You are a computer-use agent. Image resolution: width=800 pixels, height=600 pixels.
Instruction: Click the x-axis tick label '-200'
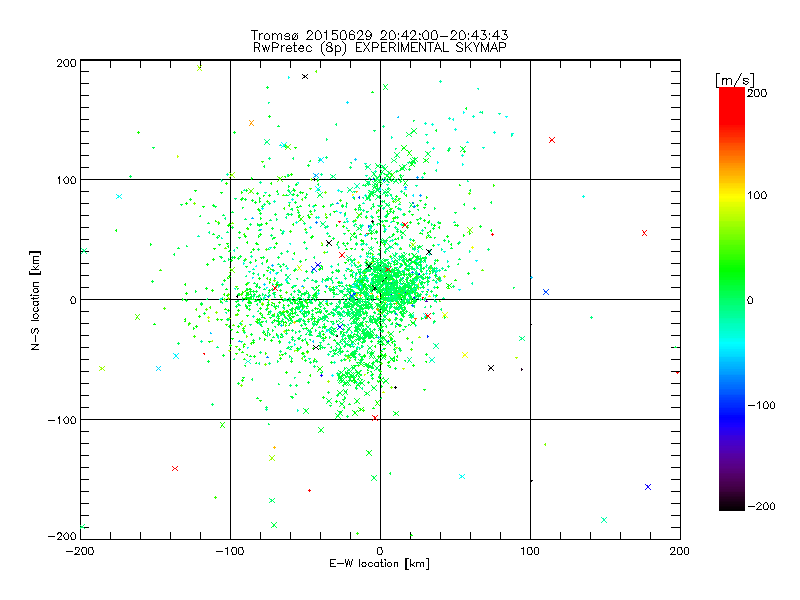[x=80, y=551]
